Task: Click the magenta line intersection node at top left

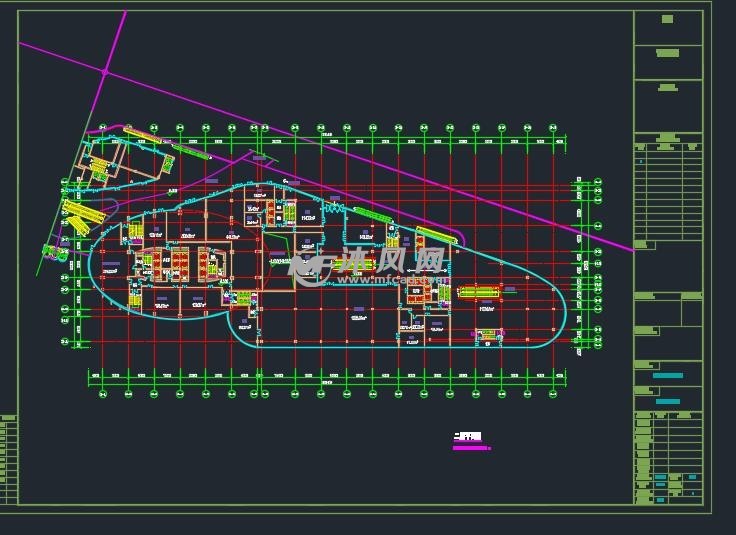Action: click(x=105, y=72)
